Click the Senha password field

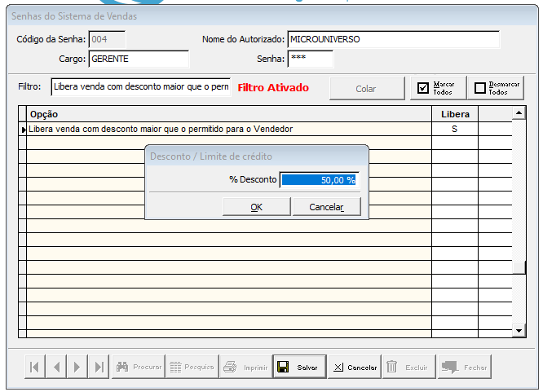[311, 59]
